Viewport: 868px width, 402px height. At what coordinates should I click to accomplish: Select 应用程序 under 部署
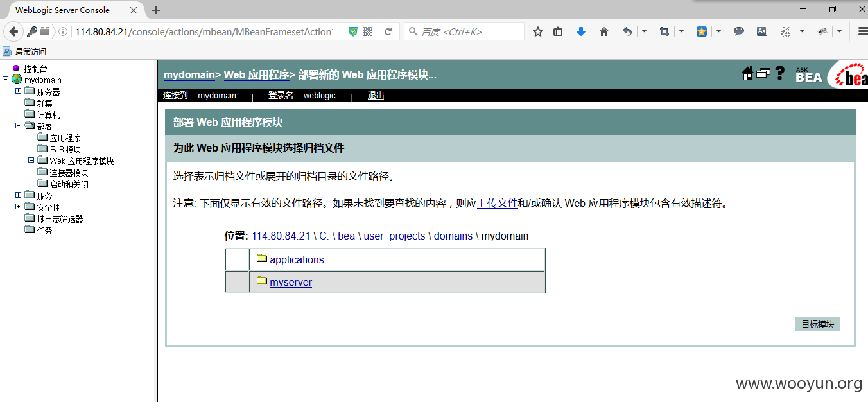[65, 138]
